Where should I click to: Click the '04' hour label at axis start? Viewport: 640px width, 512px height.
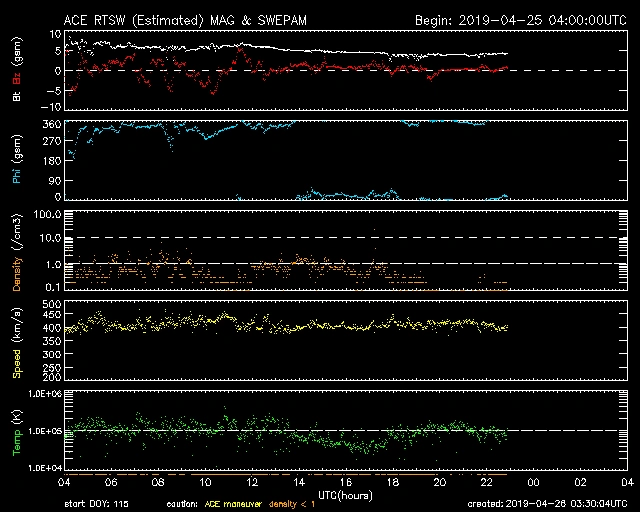pos(64,483)
